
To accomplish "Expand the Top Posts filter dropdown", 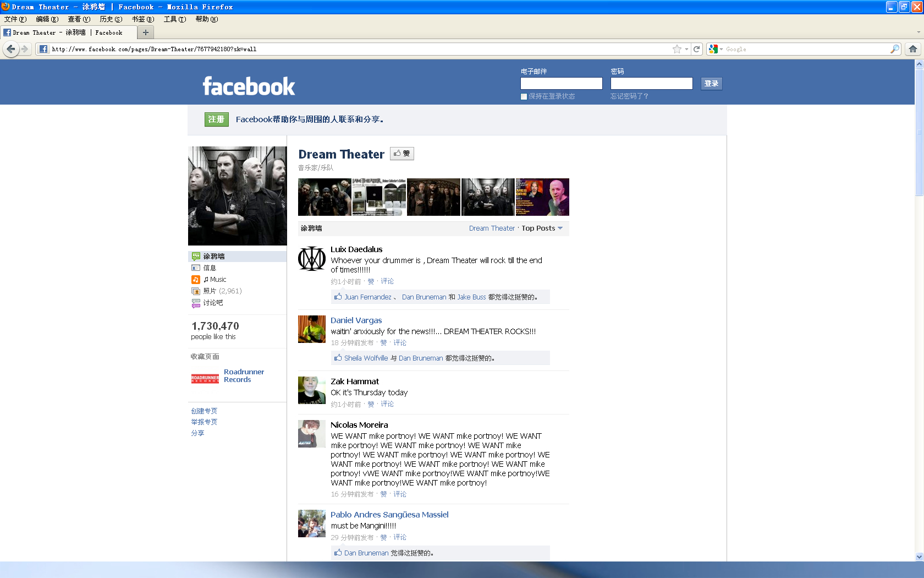I will tap(542, 228).
